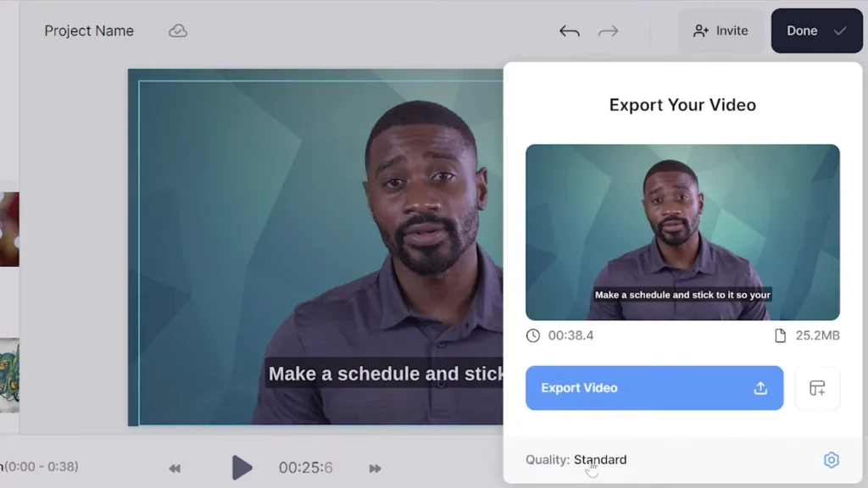Open export quality settings gear

click(831, 460)
